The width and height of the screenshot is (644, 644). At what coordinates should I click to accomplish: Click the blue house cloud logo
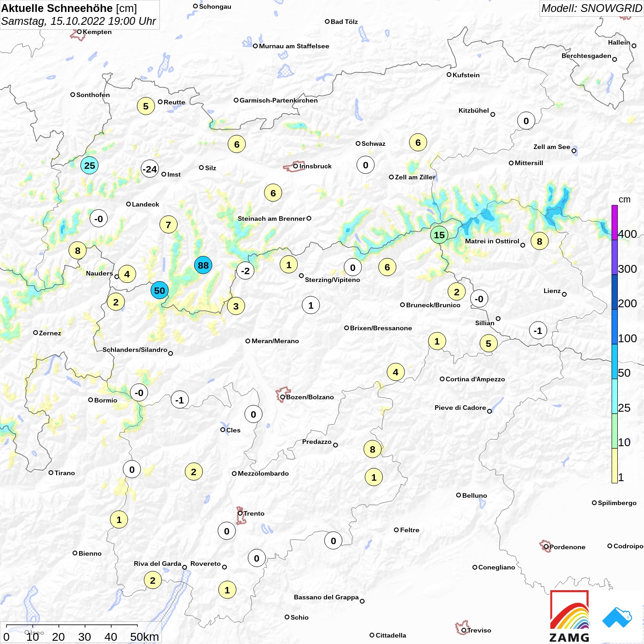coord(617,617)
